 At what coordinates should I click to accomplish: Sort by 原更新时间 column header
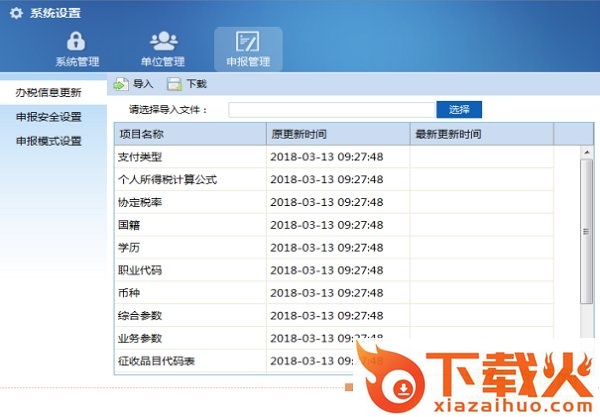tap(337, 134)
